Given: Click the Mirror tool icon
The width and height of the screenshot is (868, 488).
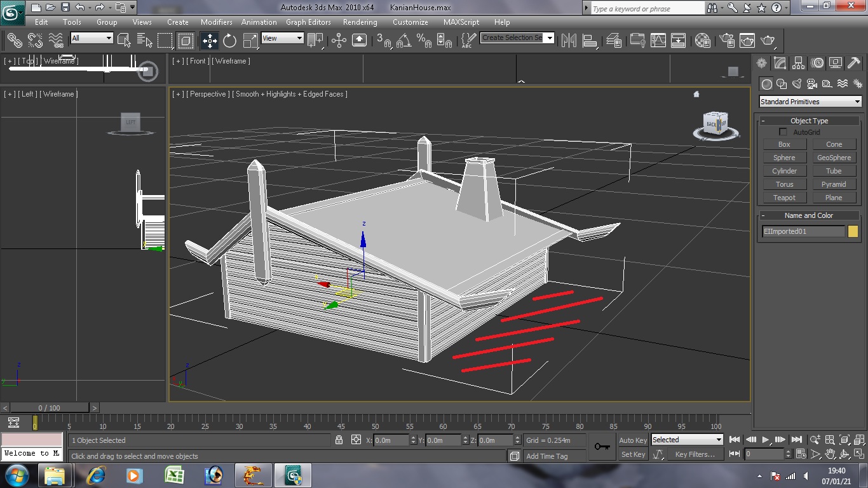Looking at the screenshot, I should 568,41.
